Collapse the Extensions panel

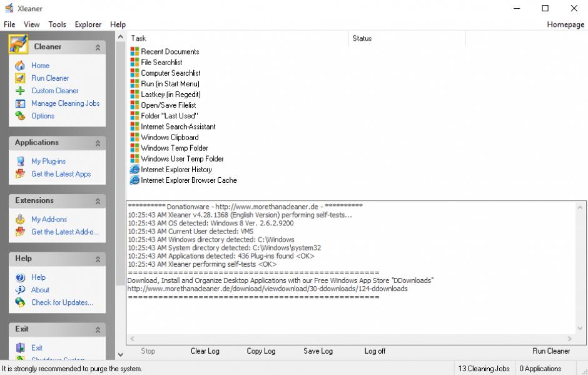pos(98,201)
